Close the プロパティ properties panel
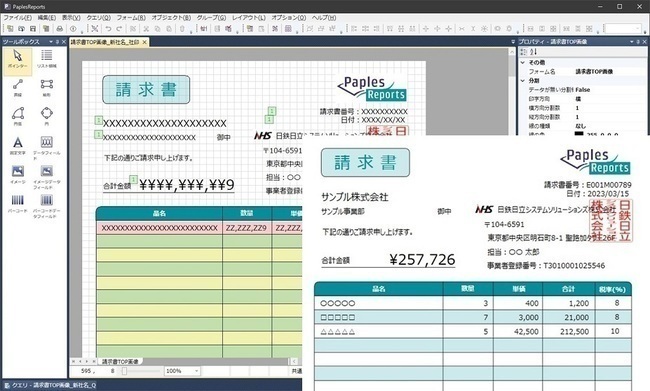Viewport: 650px width, 391px height. 645,42
